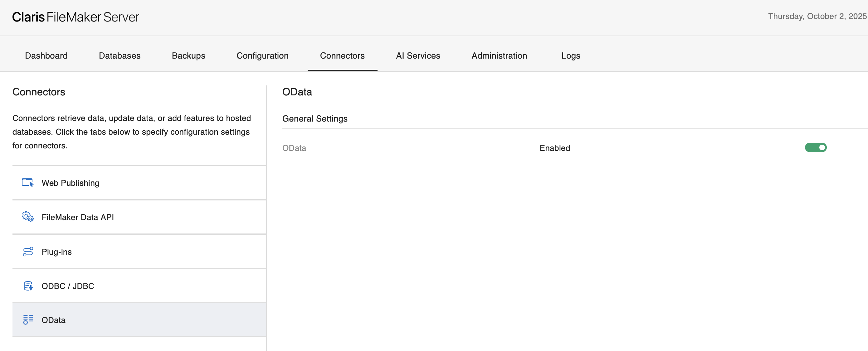868x351 pixels.
Task: Switch to the Dashboard tab
Action: coord(46,55)
